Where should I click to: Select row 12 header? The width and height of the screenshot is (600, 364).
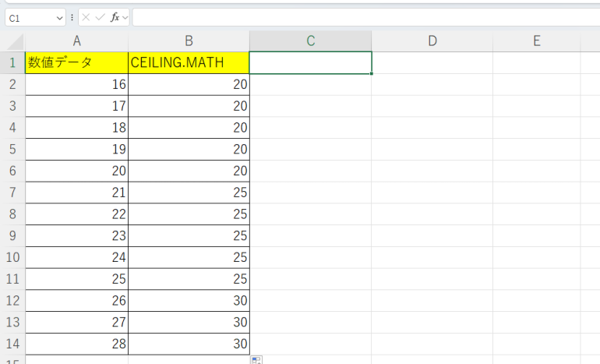(12, 301)
